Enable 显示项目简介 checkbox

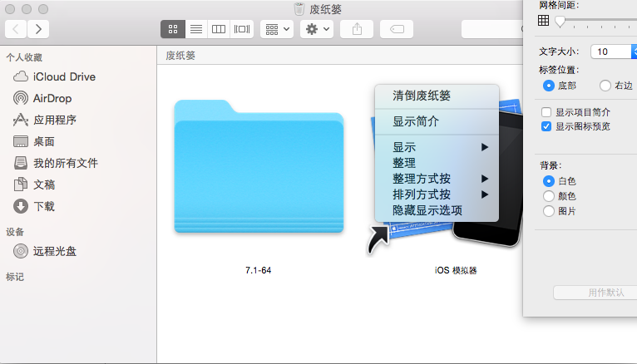point(546,112)
